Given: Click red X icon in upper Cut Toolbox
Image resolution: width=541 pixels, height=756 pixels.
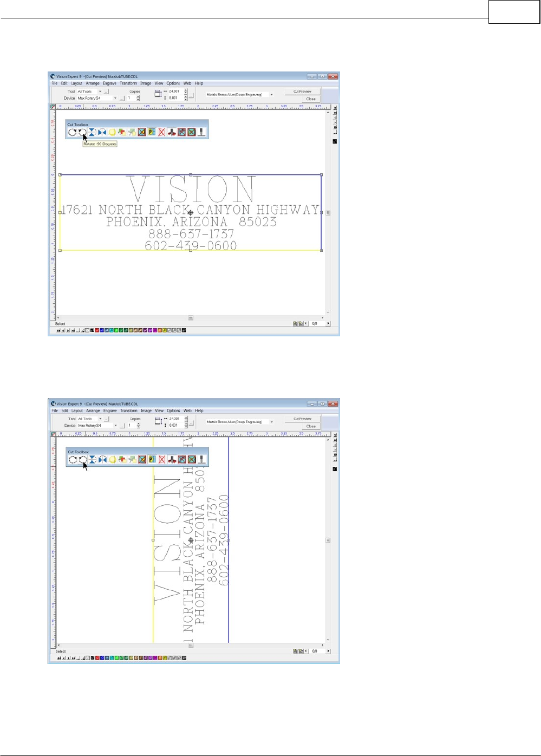Looking at the screenshot, I should (x=161, y=132).
